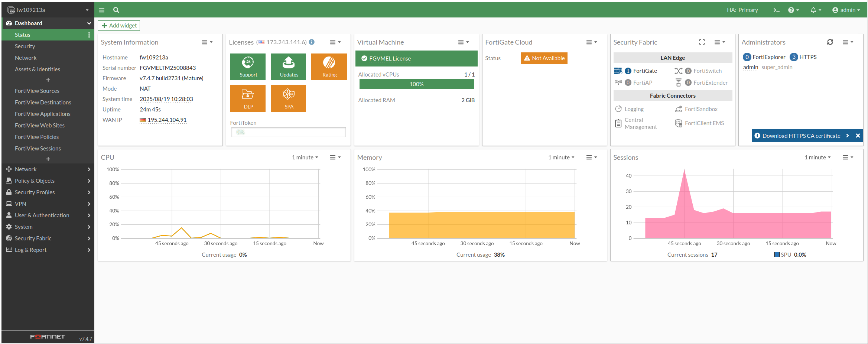The height and width of the screenshot is (344, 868).
Task: Open FortiView Web Sites
Action: click(x=48, y=125)
